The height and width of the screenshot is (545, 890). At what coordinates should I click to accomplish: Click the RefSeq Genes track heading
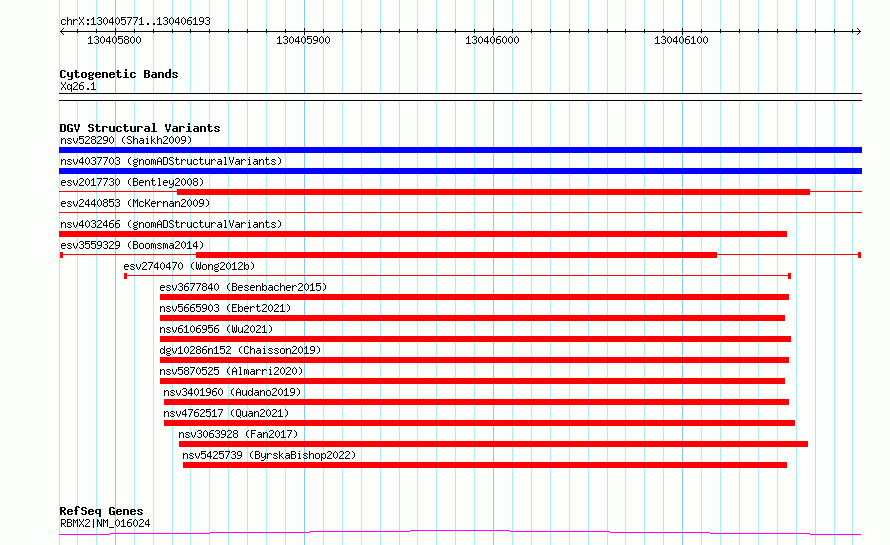(x=101, y=512)
